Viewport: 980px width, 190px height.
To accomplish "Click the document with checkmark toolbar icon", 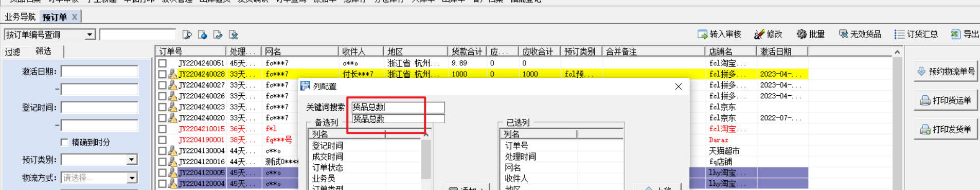I will click(x=218, y=34).
